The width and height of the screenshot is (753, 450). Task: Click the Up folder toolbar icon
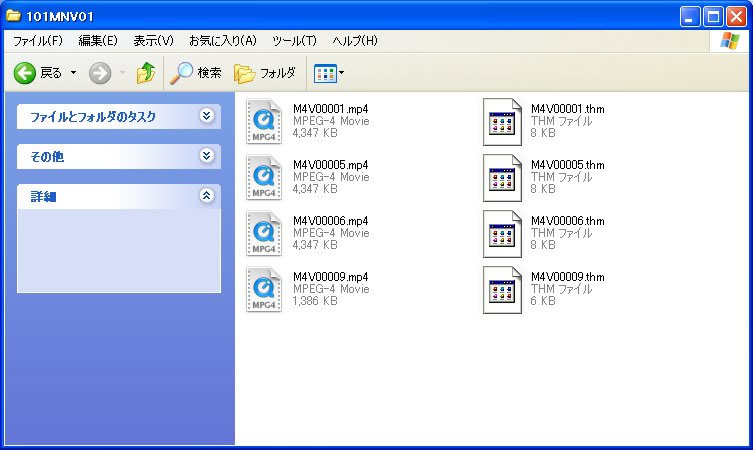(146, 73)
